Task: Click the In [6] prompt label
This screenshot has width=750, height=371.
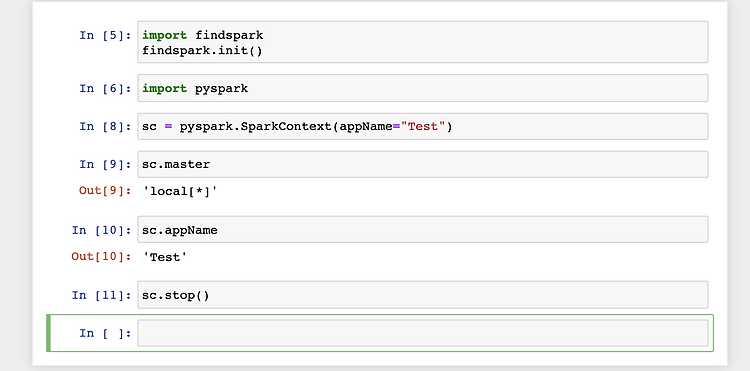Action: pyautogui.click(x=105, y=88)
